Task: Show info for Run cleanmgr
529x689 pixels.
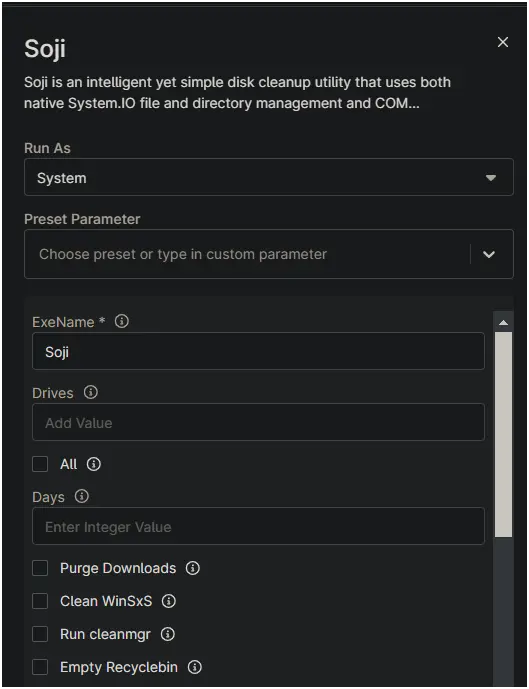Action: (x=168, y=634)
